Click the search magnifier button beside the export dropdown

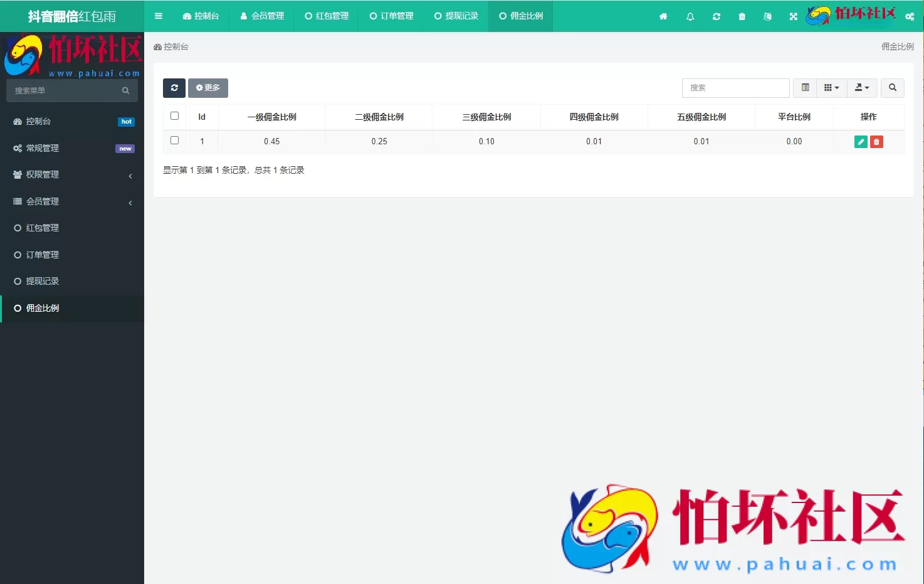coord(893,88)
